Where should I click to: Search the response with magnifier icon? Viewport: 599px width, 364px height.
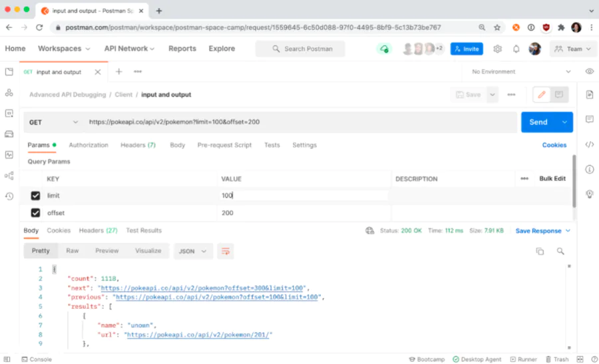point(560,252)
